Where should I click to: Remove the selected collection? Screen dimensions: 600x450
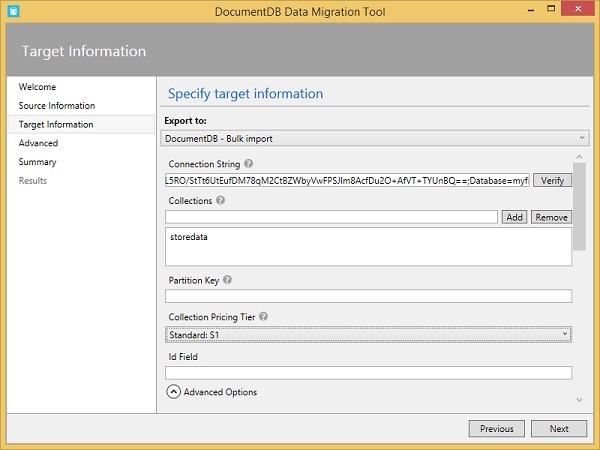click(550, 217)
